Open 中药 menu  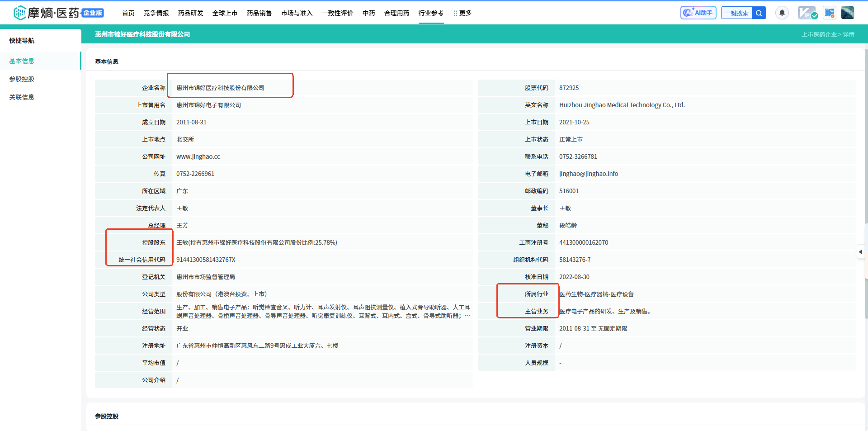click(369, 13)
